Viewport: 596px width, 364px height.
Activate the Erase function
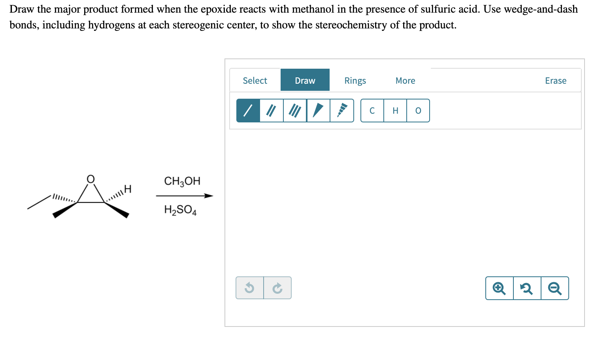point(556,80)
